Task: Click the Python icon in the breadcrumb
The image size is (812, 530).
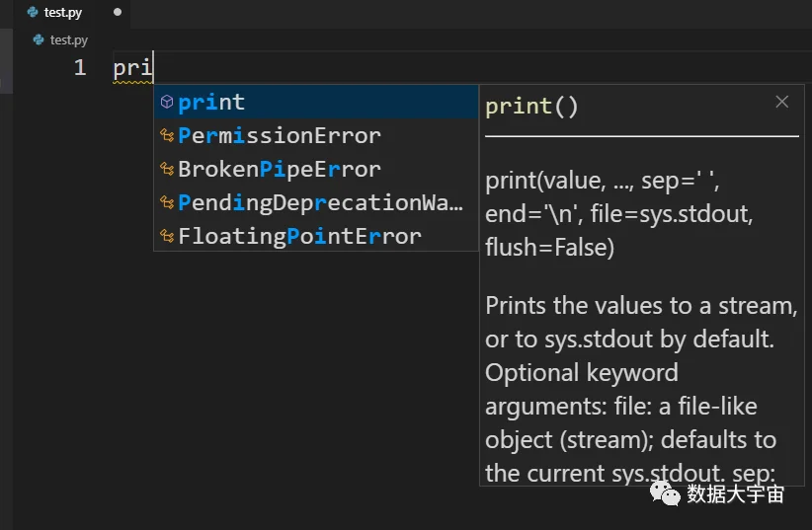Action: (x=39, y=39)
